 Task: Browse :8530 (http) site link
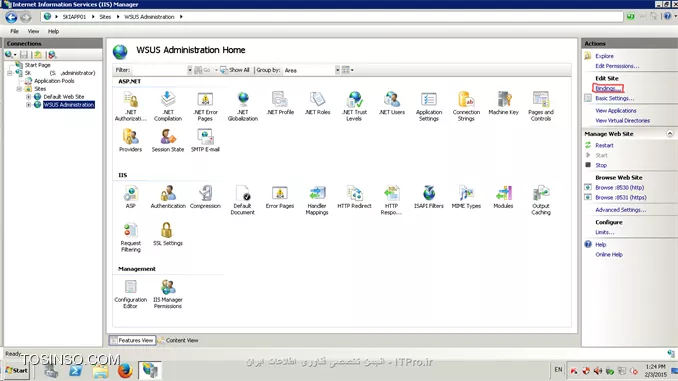click(620, 188)
